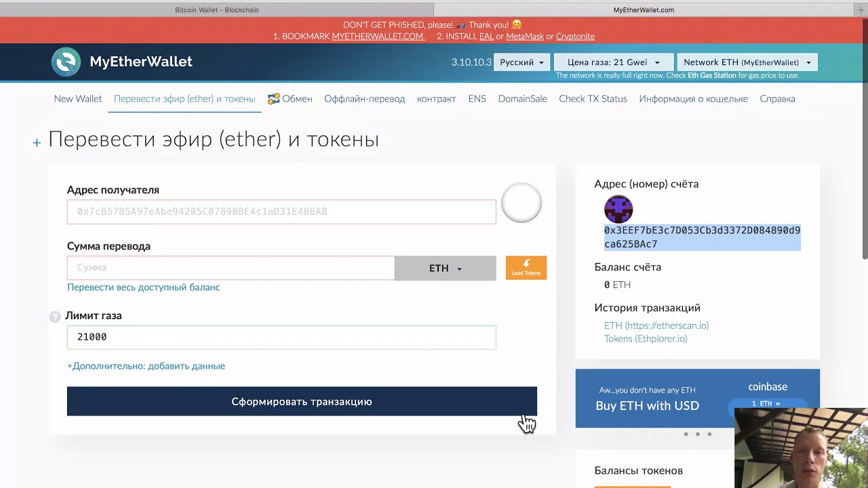This screenshot has height=488, width=868.
Task: Click the orange Load Tokens button
Action: click(x=526, y=268)
